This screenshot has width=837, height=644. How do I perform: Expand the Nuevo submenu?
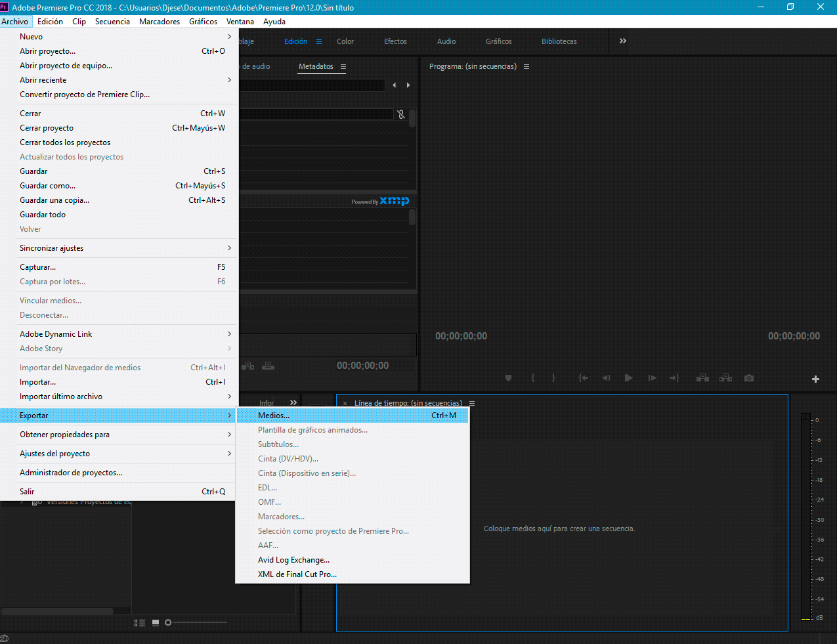(118, 37)
